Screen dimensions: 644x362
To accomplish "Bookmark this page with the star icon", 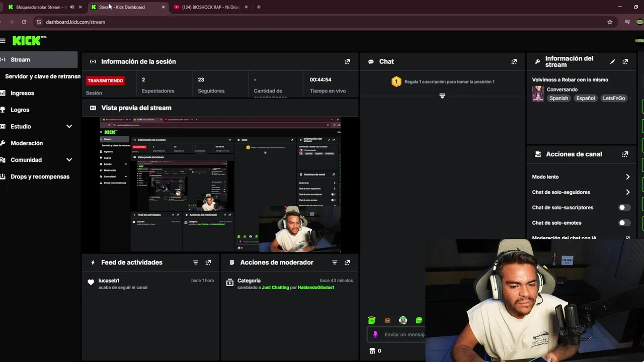I will click(x=610, y=22).
